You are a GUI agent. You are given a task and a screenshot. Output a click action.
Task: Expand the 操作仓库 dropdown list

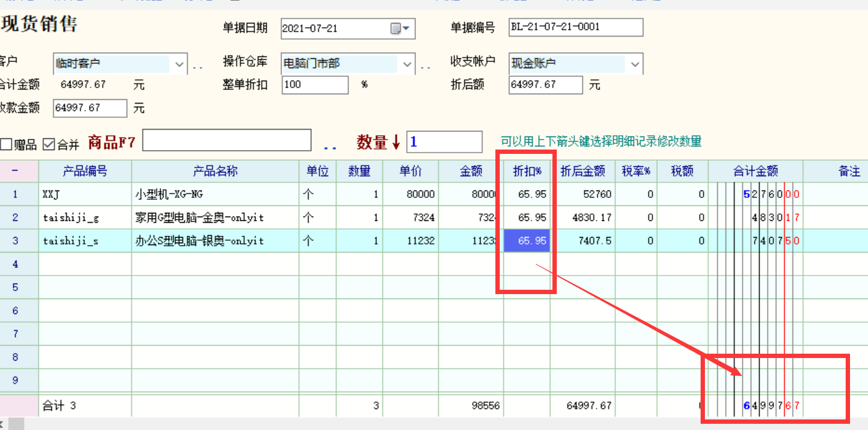[x=407, y=63]
